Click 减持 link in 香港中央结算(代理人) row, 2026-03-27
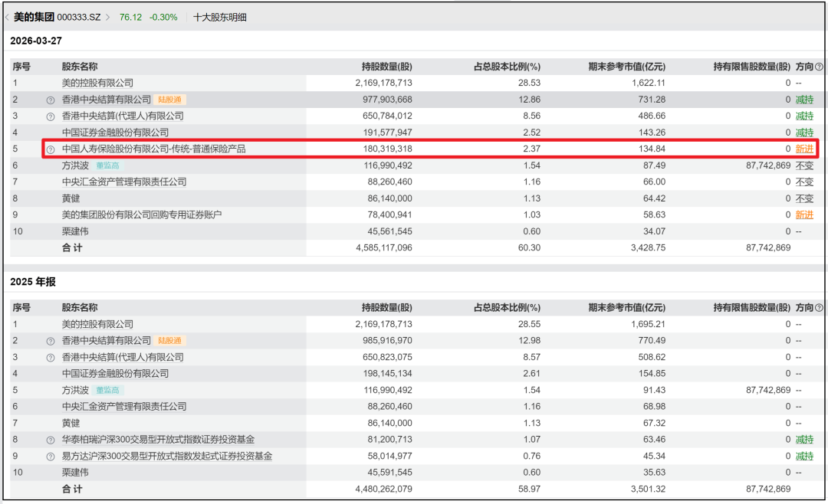828x504 pixels. click(804, 116)
